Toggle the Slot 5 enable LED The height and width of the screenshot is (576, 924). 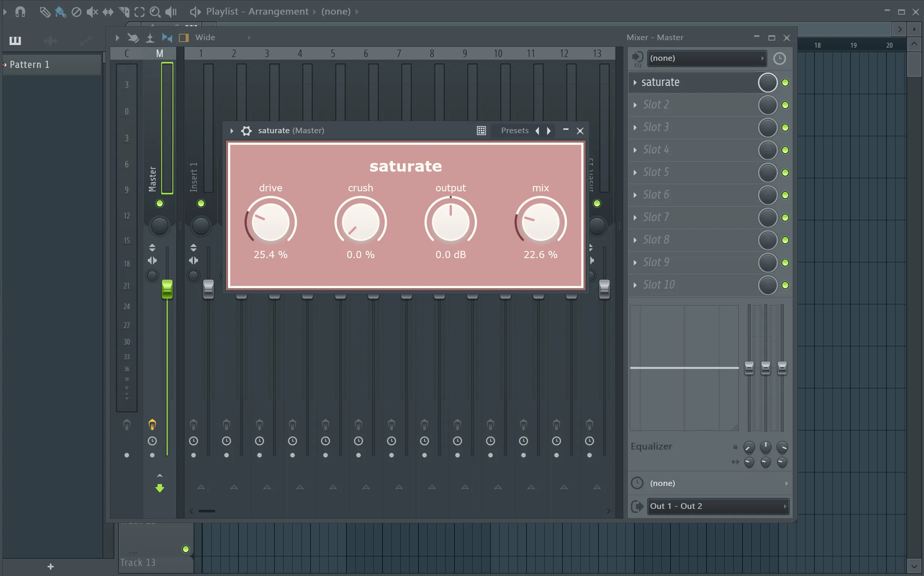785,173
